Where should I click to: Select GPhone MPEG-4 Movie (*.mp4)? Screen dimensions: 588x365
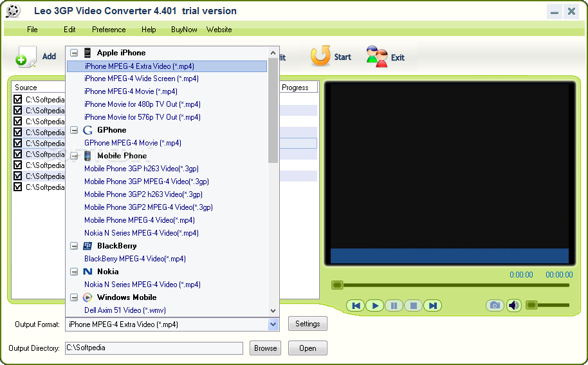click(x=133, y=143)
